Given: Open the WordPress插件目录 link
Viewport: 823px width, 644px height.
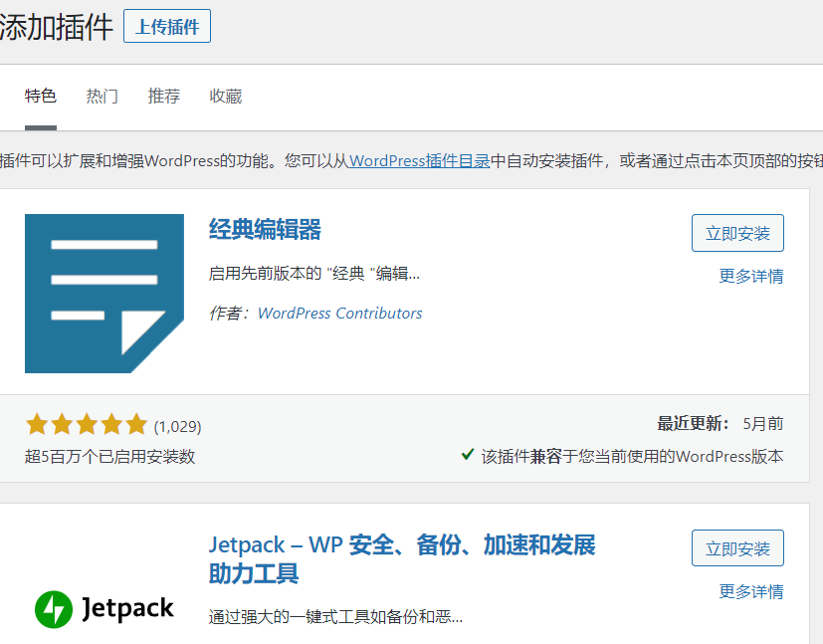Looking at the screenshot, I should click(419, 160).
